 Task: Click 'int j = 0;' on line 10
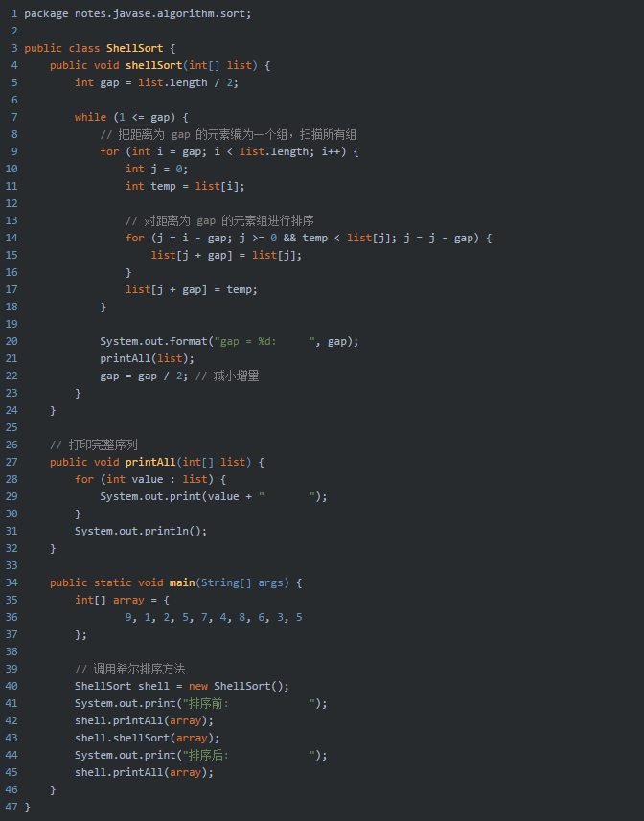pyautogui.click(x=156, y=170)
